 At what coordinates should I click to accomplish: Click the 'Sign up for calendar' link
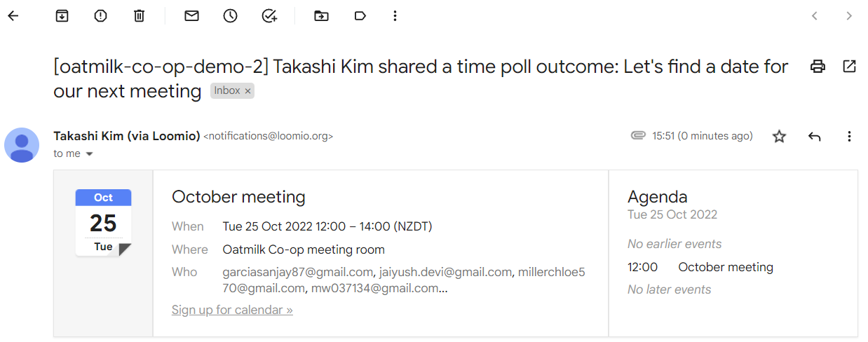point(232,310)
